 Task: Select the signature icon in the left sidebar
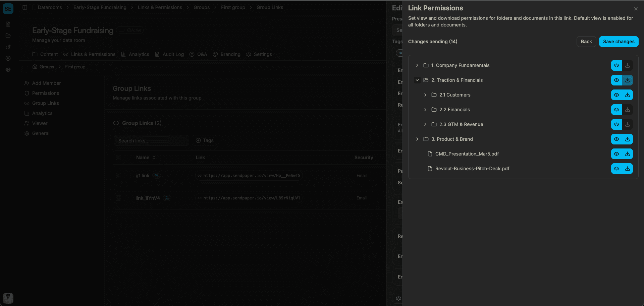8,47
